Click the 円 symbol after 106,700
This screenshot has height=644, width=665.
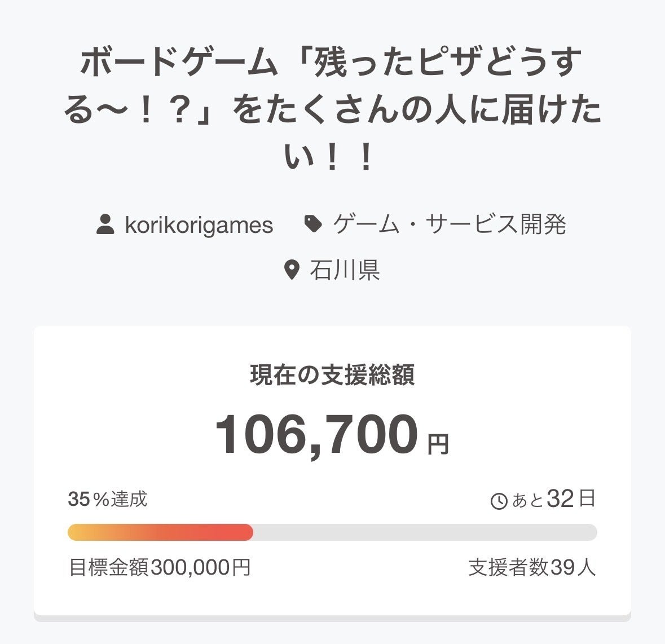tap(438, 444)
